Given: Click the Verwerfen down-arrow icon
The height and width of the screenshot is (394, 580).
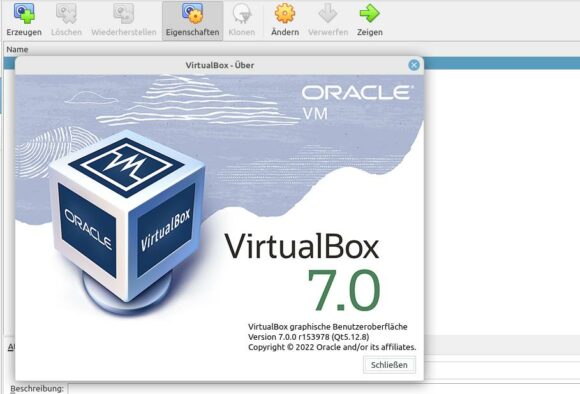Looking at the screenshot, I should (x=328, y=13).
